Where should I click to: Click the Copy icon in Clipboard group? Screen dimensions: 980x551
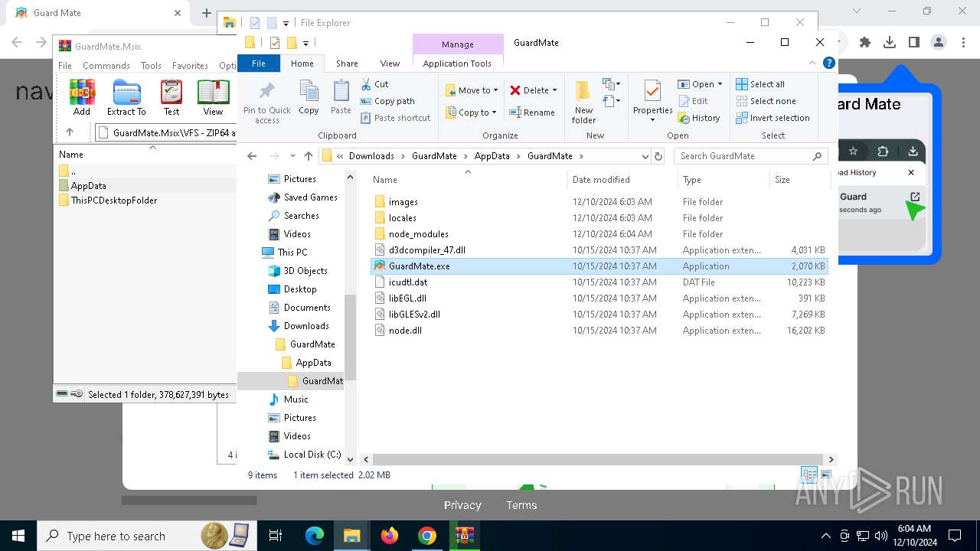(x=309, y=97)
